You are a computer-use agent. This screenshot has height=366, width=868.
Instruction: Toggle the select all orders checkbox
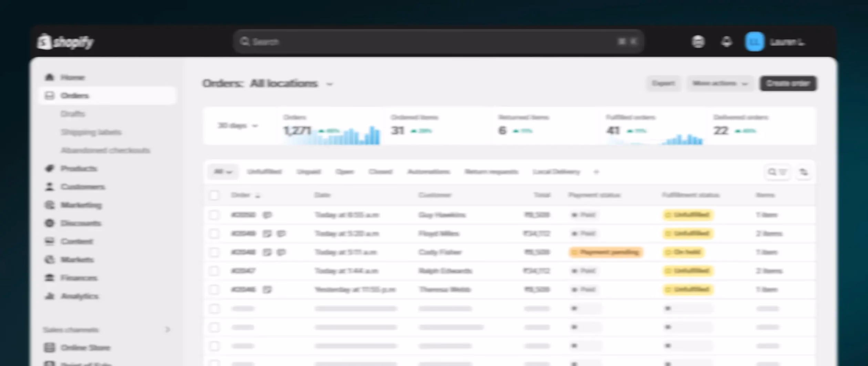point(214,195)
